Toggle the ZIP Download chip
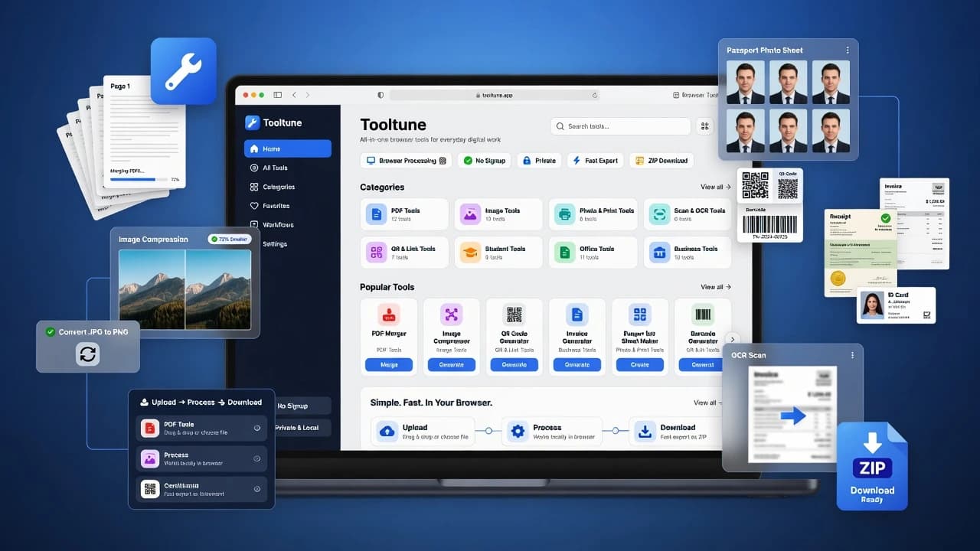The image size is (980, 551). click(x=661, y=161)
